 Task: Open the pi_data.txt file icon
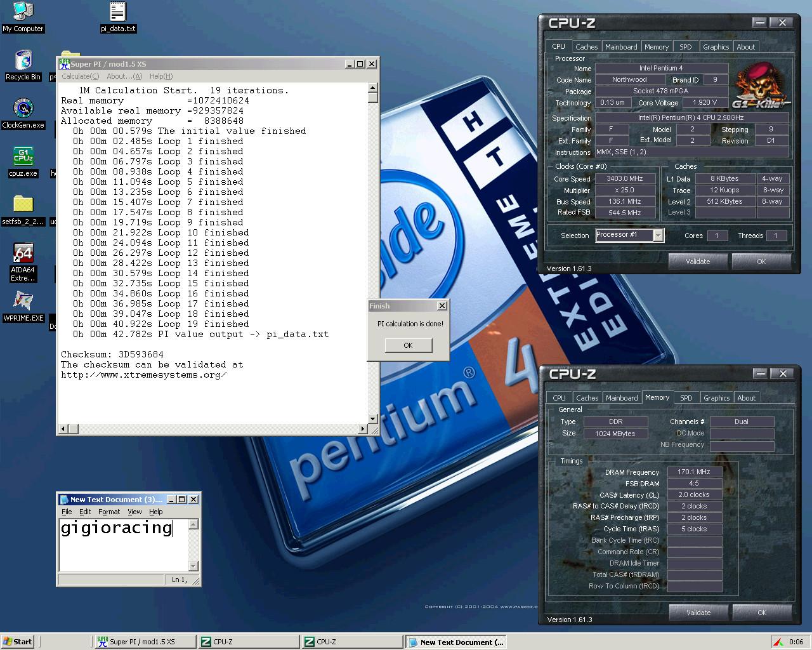point(118,17)
